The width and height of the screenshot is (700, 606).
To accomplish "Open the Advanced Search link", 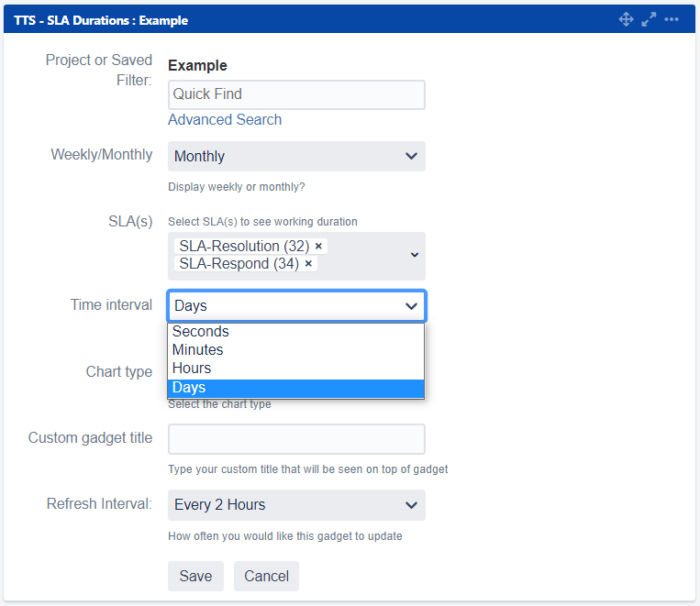I will point(225,119).
